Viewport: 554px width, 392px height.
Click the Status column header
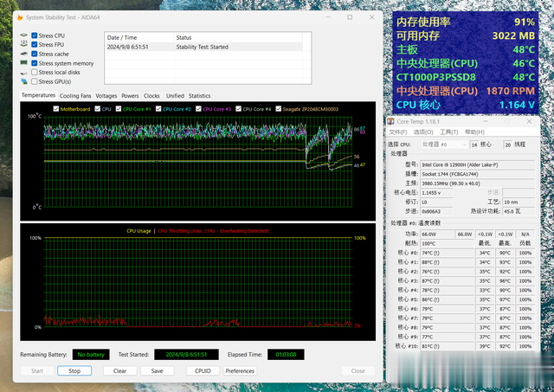tap(238, 37)
